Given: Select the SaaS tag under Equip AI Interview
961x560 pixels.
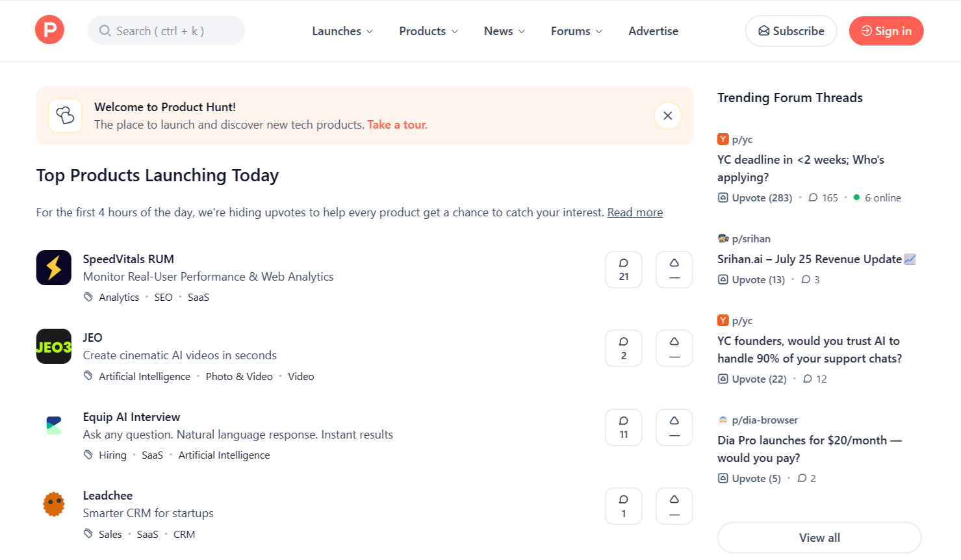Looking at the screenshot, I should point(152,455).
